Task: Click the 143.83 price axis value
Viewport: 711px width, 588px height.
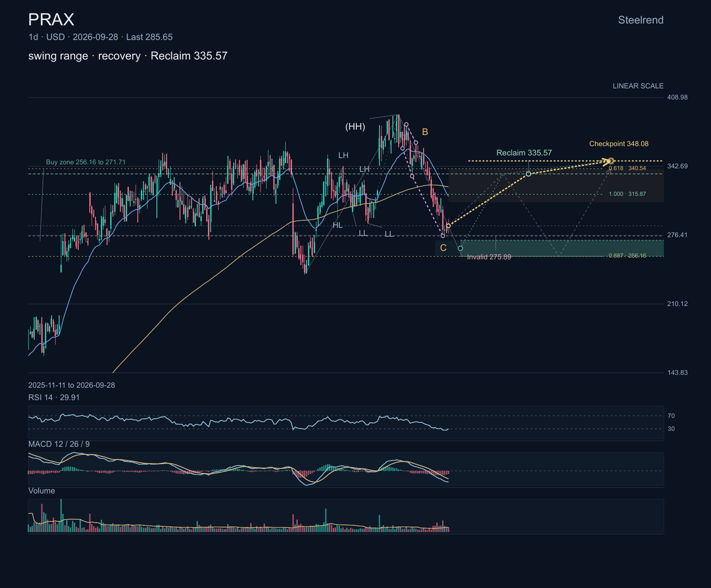Action: (x=677, y=372)
